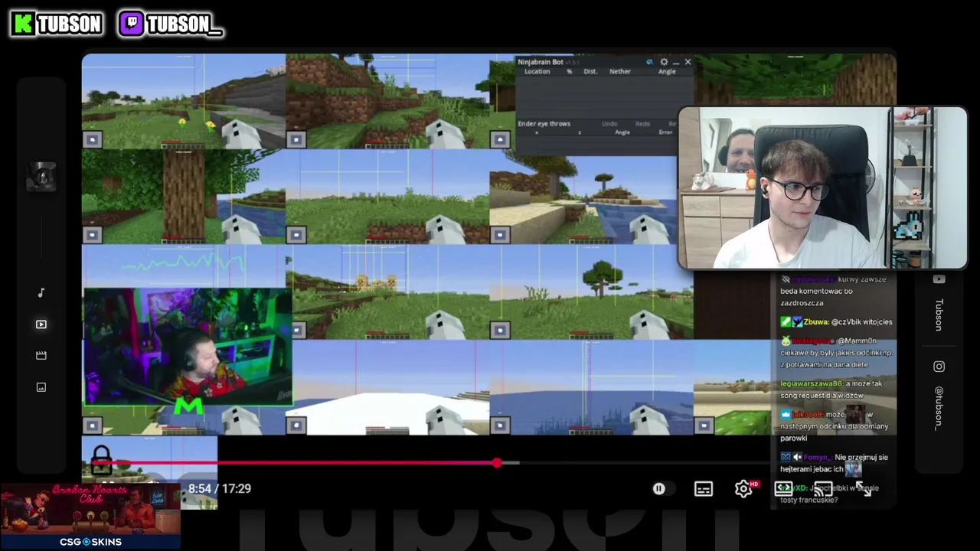Click legiawarszawa86 username in chat
The height and width of the screenshot is (551, 980).
pyautogui.click(x=811, y=383)
